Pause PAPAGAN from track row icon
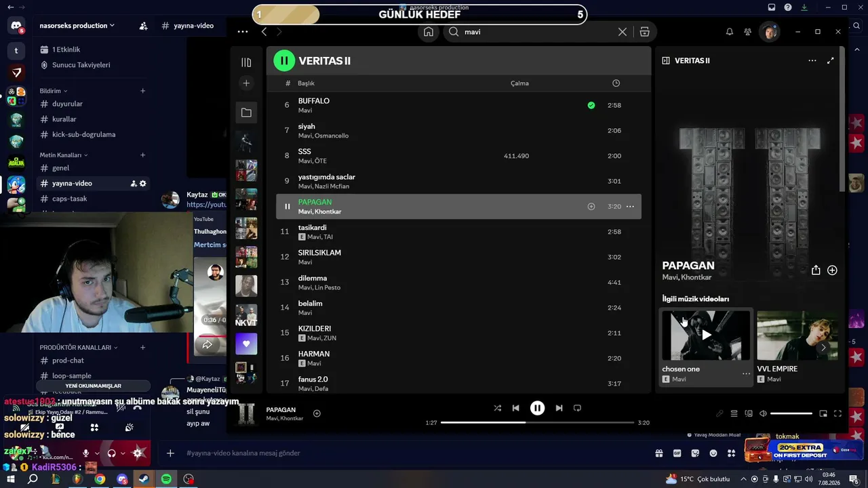The width and height of the screenshot is (868, 488). coord(287,207)
